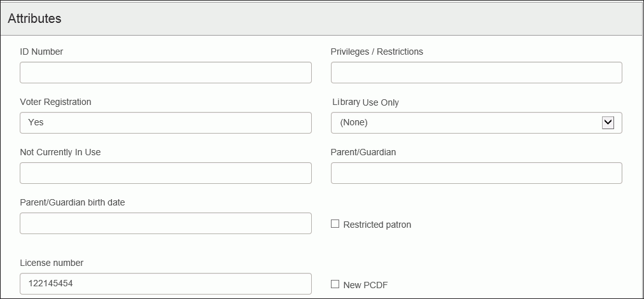644x299 pixels.
Task: Click the "Voter Registration" label text
Action: (55, 102)
